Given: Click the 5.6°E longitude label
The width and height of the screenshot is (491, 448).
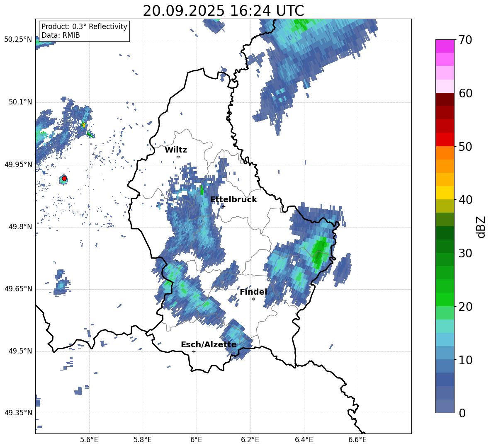Looking at the screenshot, I should point(89,440).
